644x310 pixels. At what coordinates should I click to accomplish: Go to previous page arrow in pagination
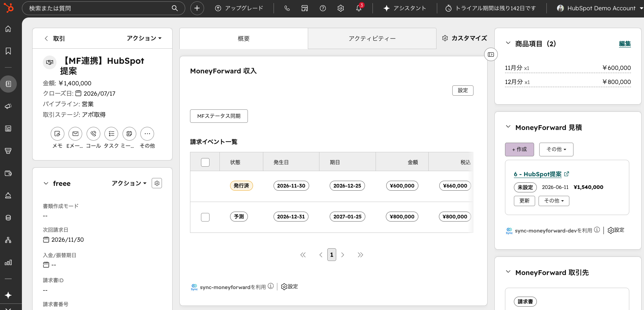tap(321, 255)
